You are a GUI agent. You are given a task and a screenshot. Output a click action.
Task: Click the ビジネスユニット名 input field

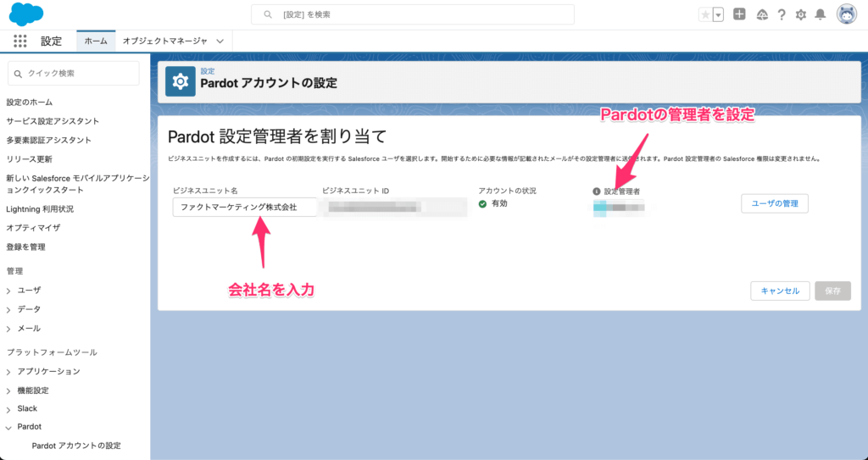244,208
